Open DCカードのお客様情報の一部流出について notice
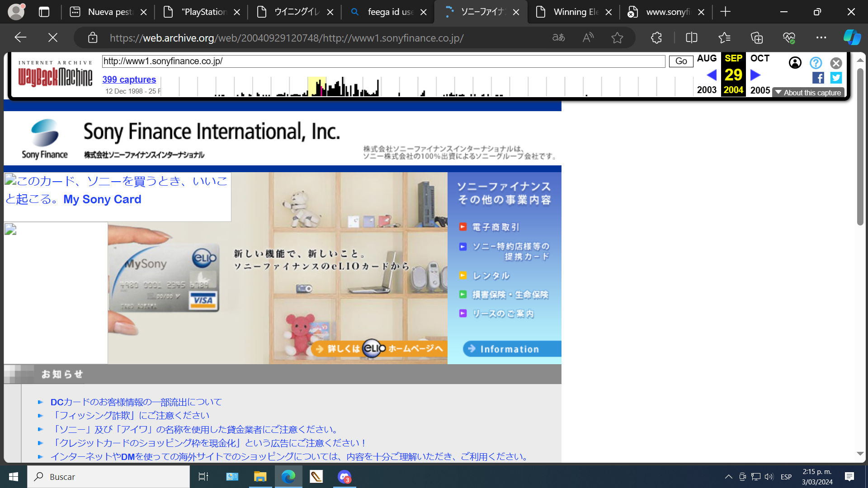868x488 pixels. pyautogui.click(x=136, y=402)
